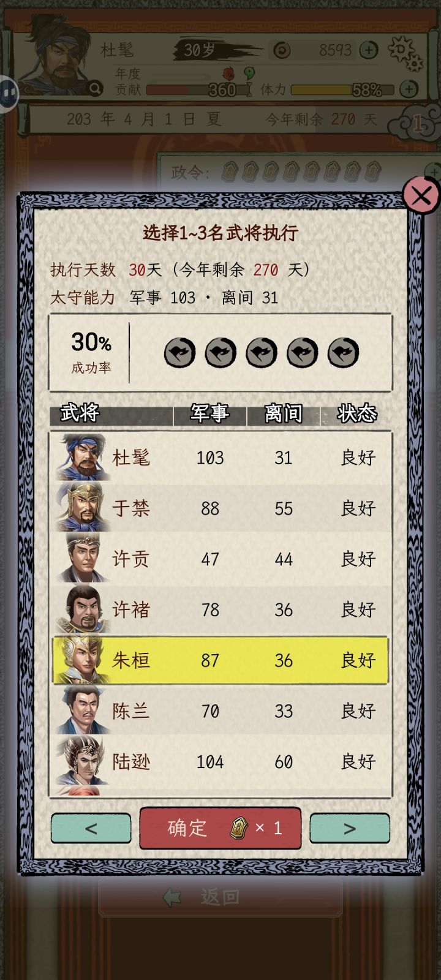Tap magnifier icon on governor portrait
This screenshot has height=980, width=441.
(x=95, y=89)
